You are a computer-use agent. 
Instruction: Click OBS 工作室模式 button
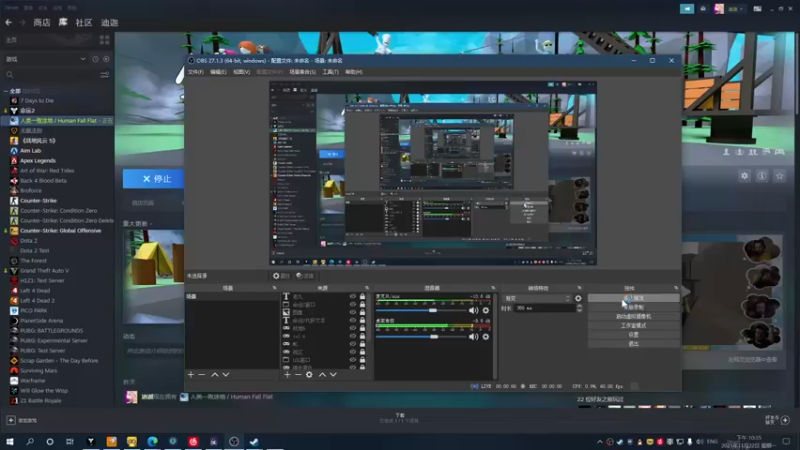coord(633,326)
